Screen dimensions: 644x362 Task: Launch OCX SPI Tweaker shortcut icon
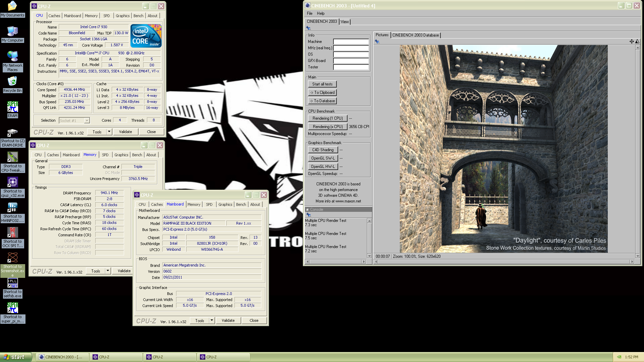tap(12, 238)
